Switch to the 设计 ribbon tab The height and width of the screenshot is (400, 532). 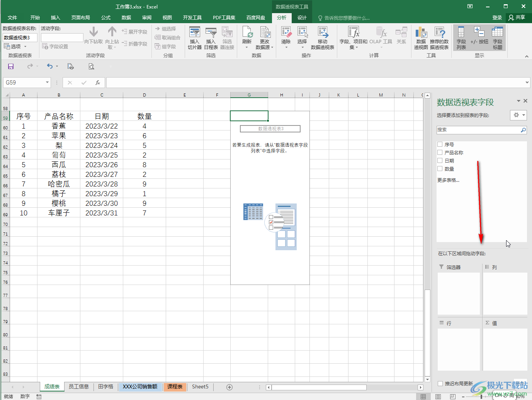pyautogui.click(x=302, y=18)
